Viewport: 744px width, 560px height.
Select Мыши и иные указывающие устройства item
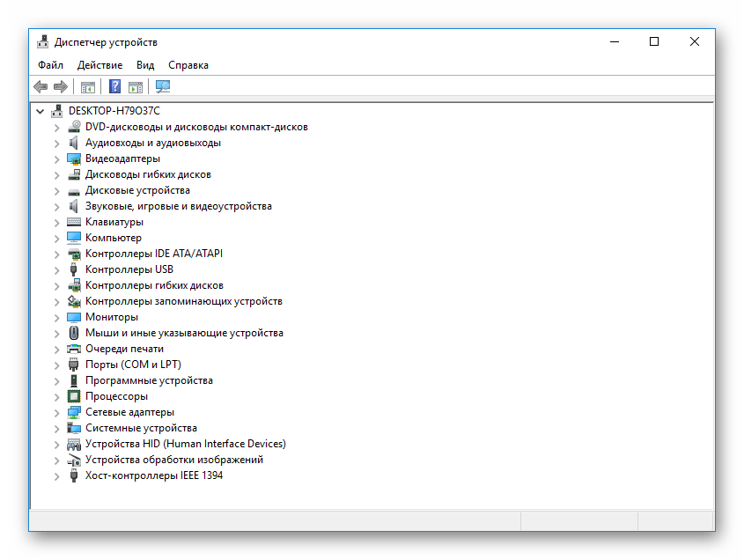click(x=184, y=333)
